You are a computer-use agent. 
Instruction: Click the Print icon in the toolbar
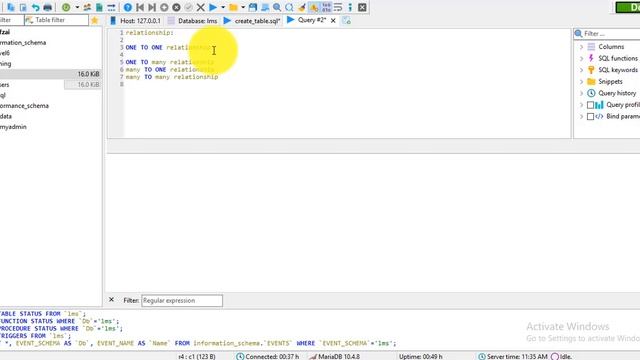48,7
